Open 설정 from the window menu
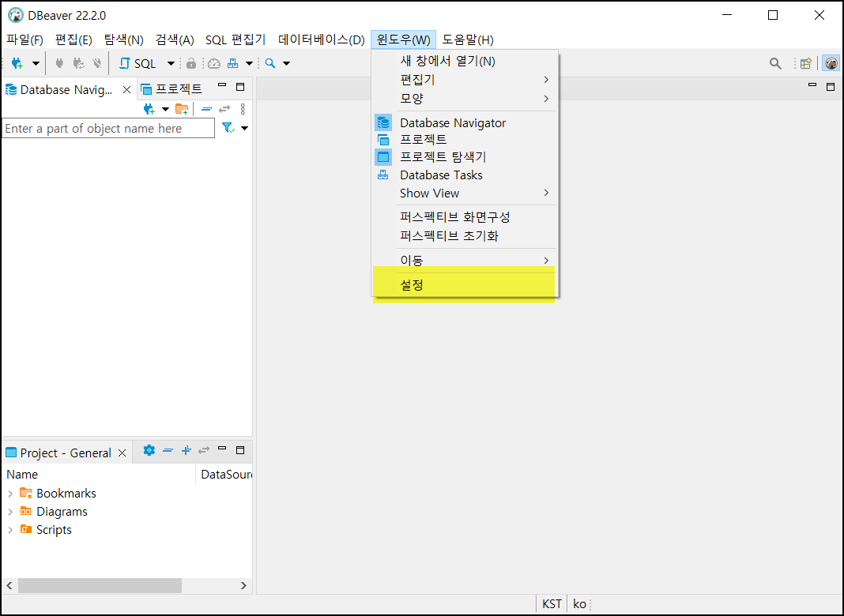This screenshot has height=616, width=844. pyautogui.click(x=465, y=285)
